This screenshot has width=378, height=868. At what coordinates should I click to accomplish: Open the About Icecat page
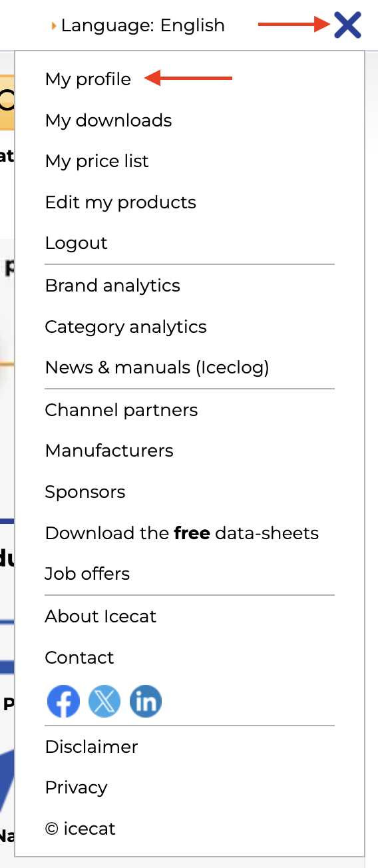tap(100, 616)
